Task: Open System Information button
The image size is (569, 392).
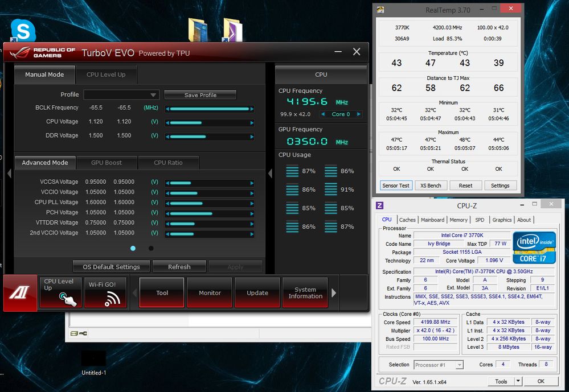Action: coord(305,292)
